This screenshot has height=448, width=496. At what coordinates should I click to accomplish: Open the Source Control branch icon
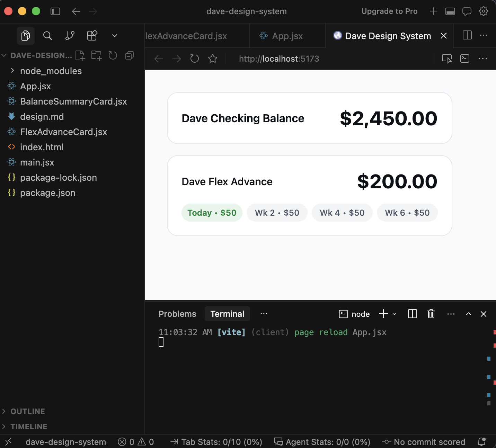70,36
